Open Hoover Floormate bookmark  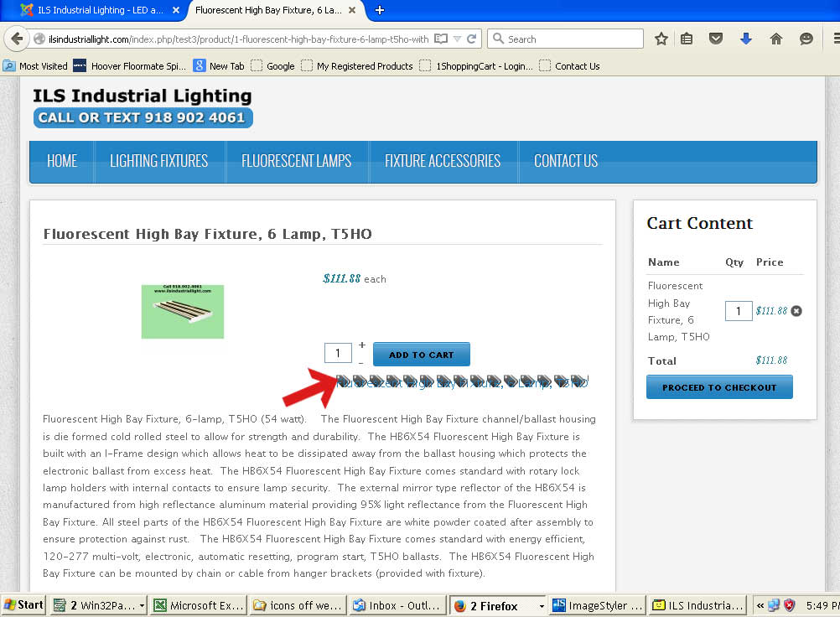tap(130, 66)
